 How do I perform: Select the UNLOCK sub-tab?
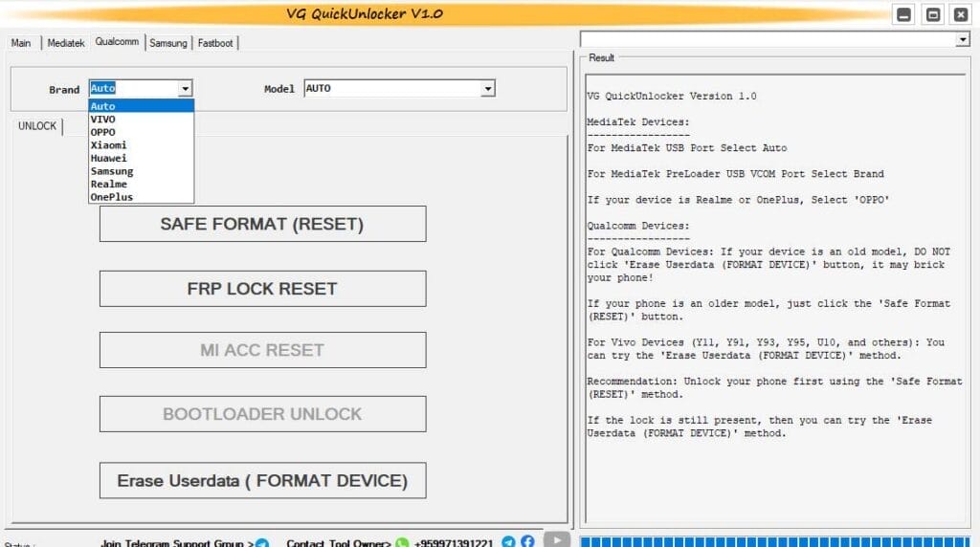[x=37, y=126]
